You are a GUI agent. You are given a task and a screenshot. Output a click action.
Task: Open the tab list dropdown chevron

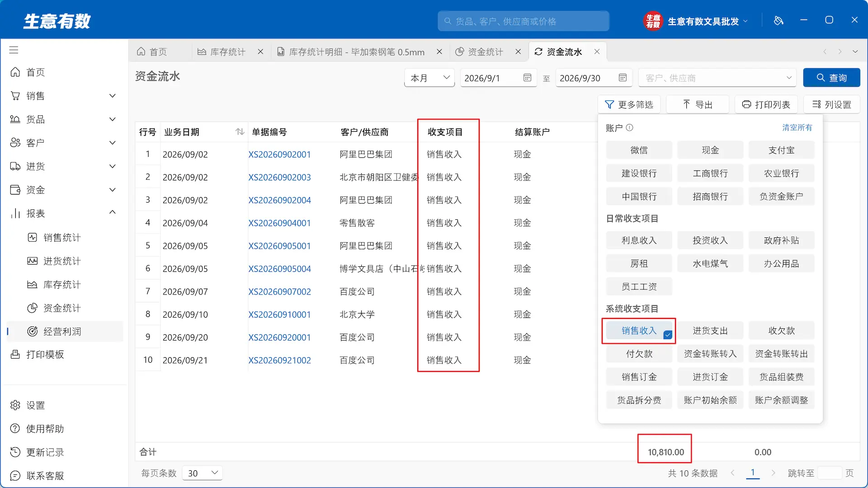(x=855, y=52)
